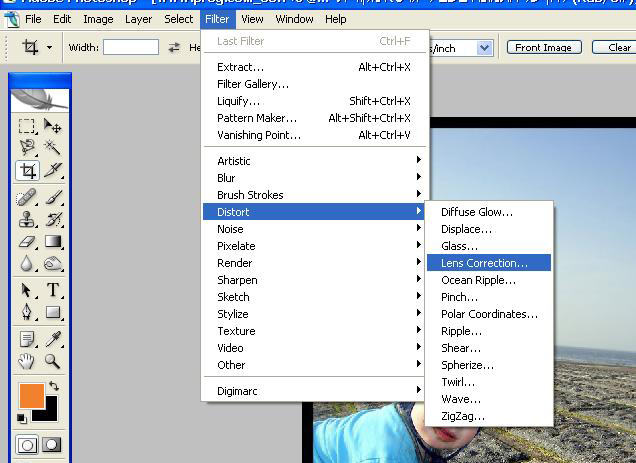
Task: Switch to Standard edit mode
Action: (28, 445)
